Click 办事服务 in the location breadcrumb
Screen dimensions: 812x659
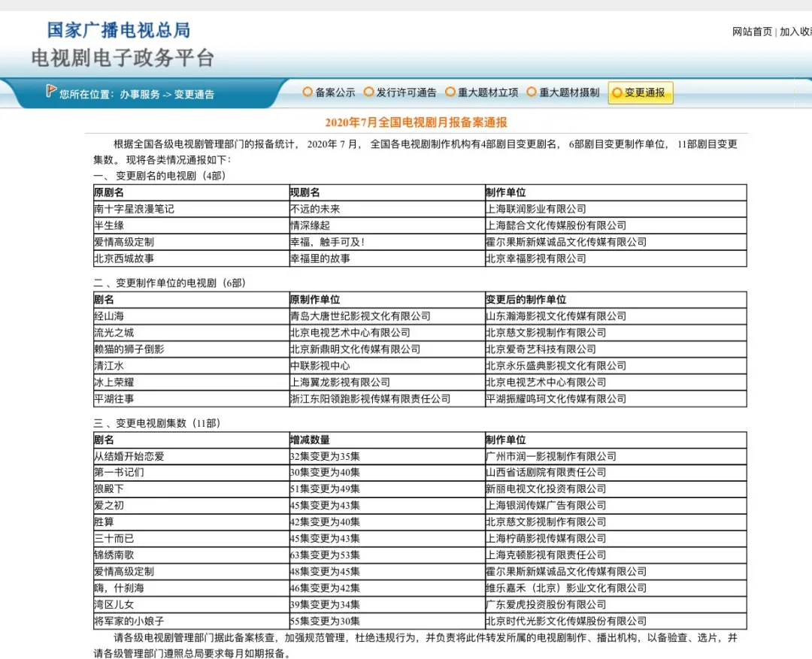(140, 94)
